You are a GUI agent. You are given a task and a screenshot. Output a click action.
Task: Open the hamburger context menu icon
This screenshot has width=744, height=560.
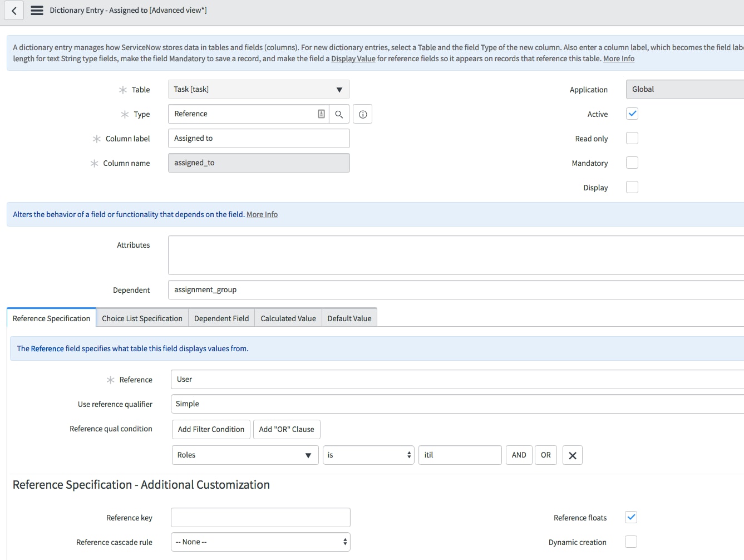click(37, 11)
